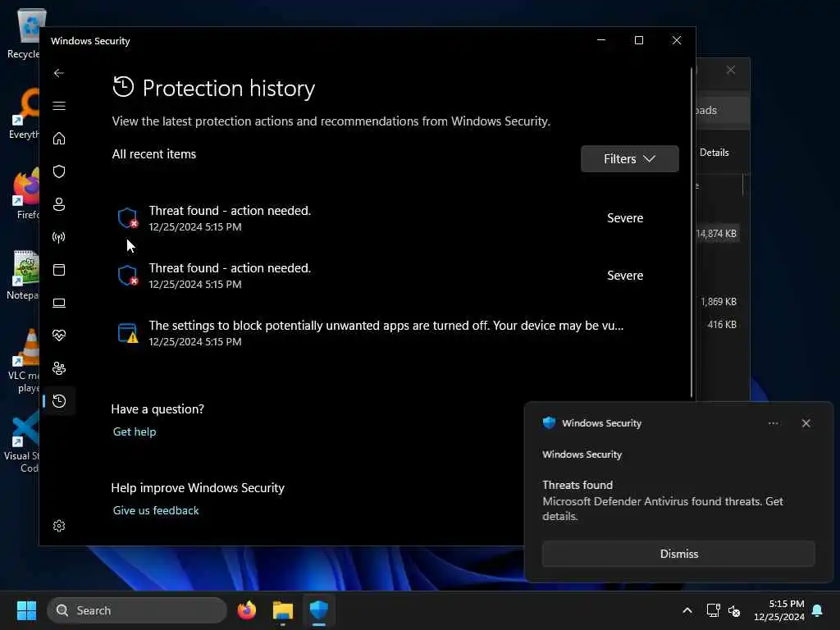Open Virus & threat protection shield icon

point(59,171)
